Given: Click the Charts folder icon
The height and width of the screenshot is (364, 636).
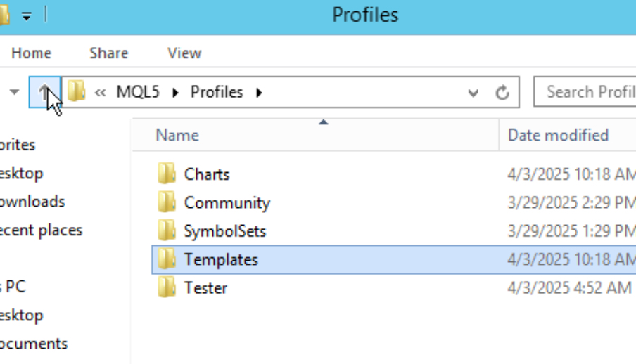Looking at the screenshot, I should [x=167, y=174].
